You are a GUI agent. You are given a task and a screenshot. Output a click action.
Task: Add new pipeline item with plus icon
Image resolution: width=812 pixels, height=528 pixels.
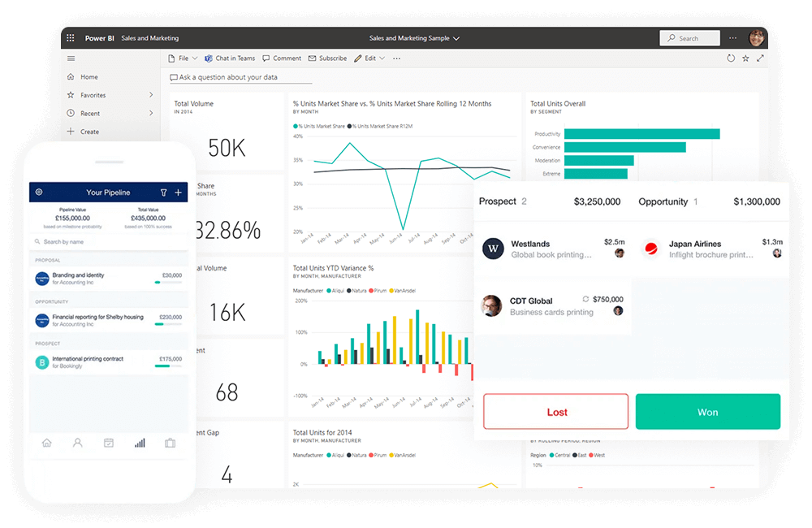tap(178, 193)
